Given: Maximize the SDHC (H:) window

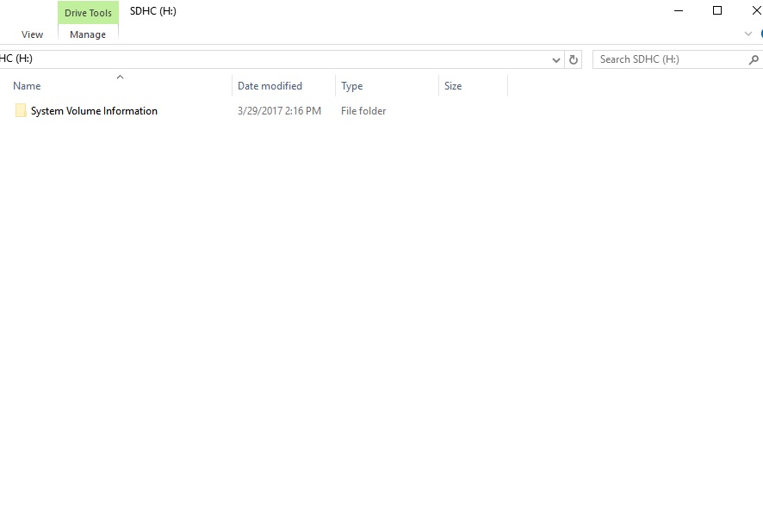Looking at the screenshot, I should [716, 10].
